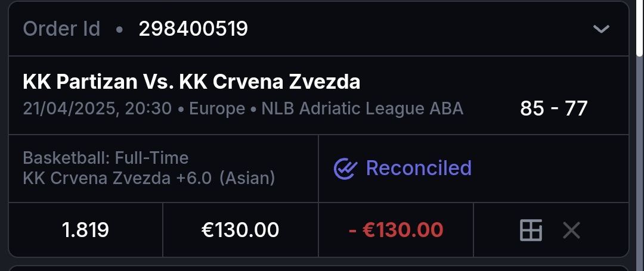
Task: Click the Reconciled status text
Action: tap(419, 169)
